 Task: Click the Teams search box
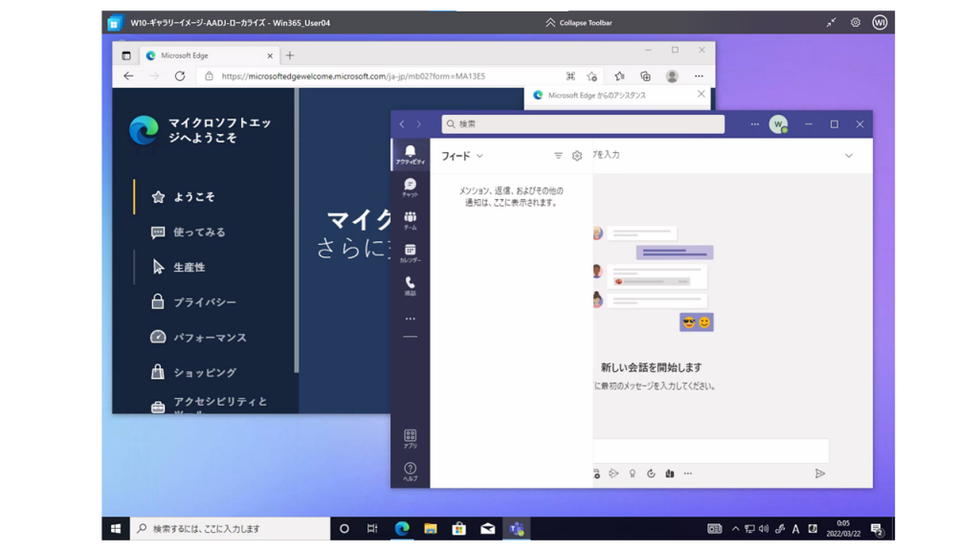click(x=583, y=124)
